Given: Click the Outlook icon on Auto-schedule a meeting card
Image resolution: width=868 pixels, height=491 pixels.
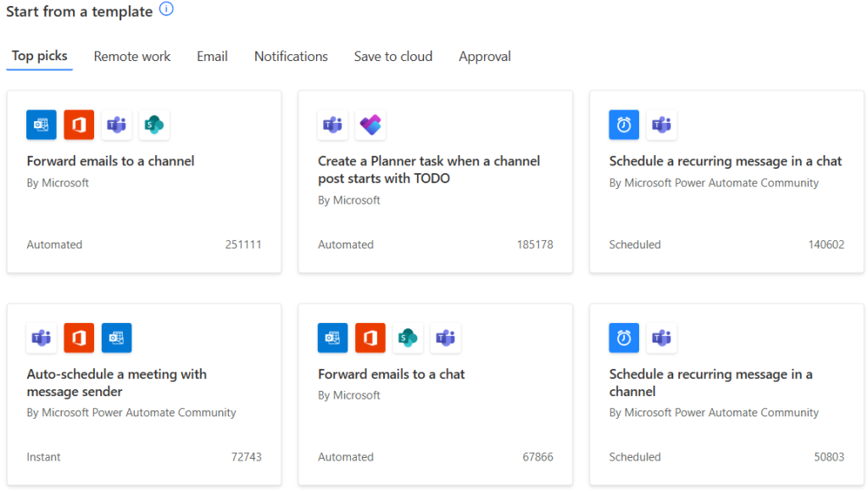Looking at the screenshot, I should tap(116, 338).
